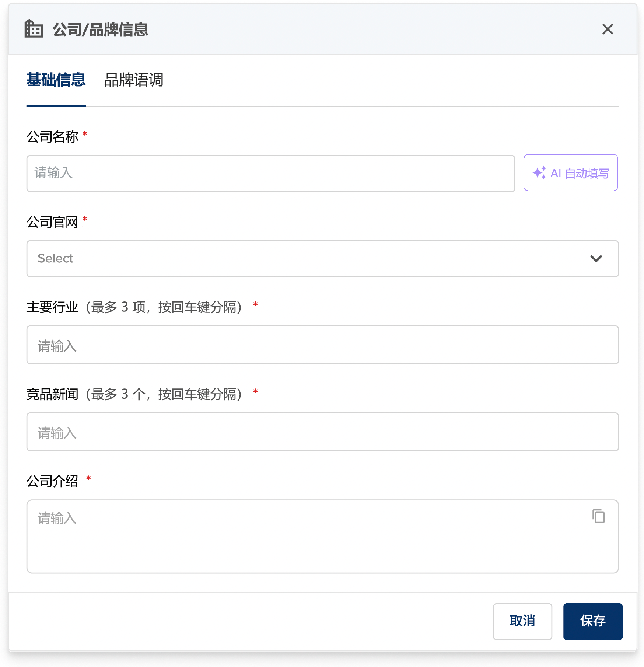Click the 取消 button

(522, 621)
